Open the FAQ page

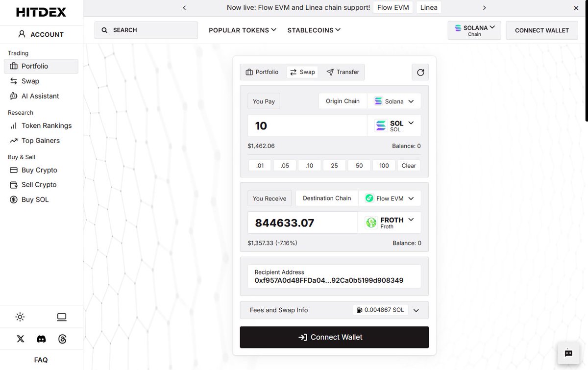[x=41, y=359]
